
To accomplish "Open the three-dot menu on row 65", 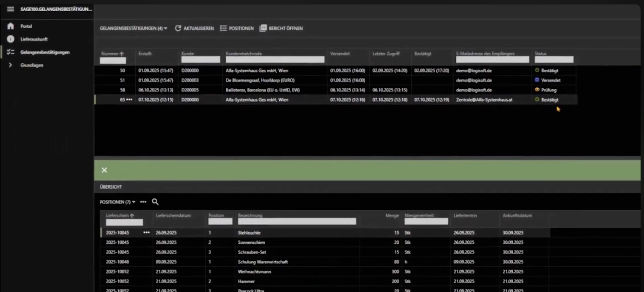I will [129, 99].
